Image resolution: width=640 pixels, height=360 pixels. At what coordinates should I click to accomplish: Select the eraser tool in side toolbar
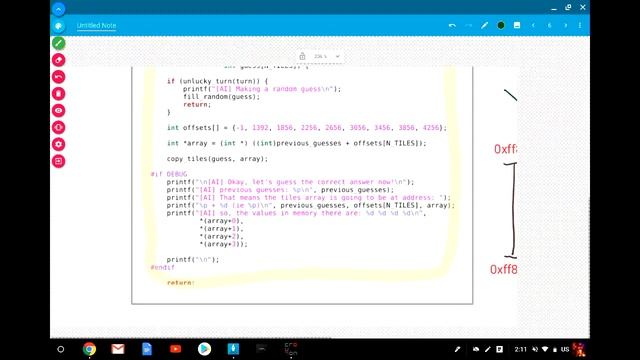point(58,60)
